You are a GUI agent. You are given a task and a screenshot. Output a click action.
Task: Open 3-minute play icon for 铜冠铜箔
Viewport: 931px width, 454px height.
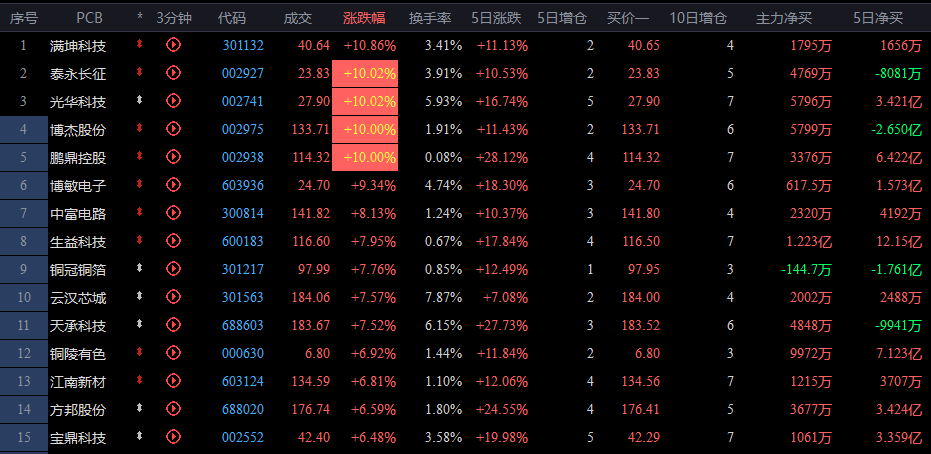pos(173,269)
